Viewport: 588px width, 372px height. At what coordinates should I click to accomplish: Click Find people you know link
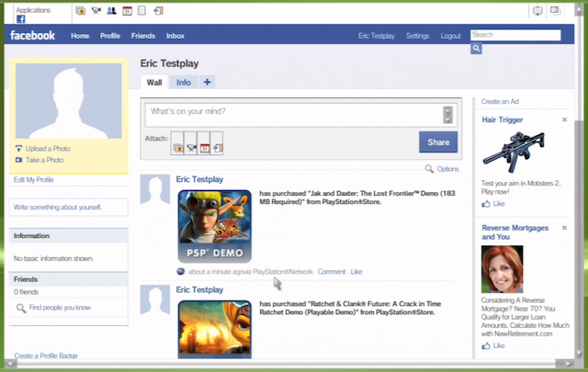click(x=60, y=308)
